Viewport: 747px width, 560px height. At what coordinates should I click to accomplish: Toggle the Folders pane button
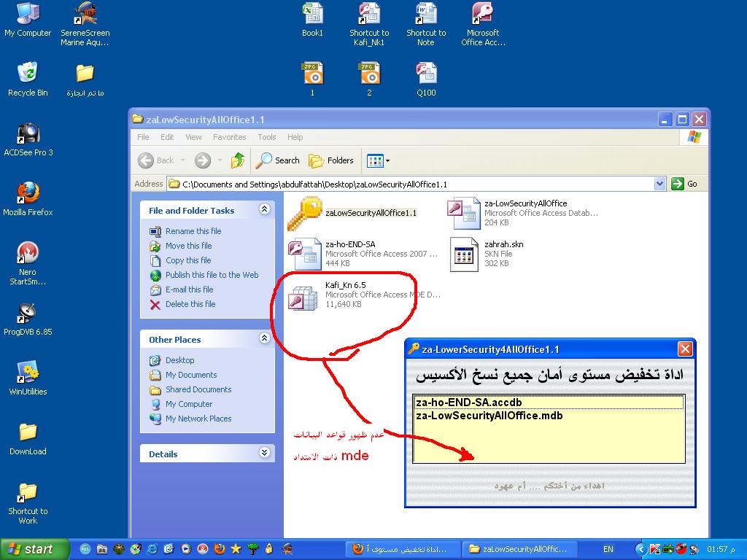coord(331,160)
